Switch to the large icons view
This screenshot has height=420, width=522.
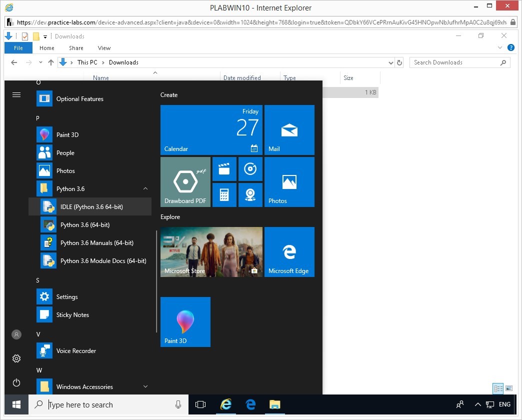point(509,388)
